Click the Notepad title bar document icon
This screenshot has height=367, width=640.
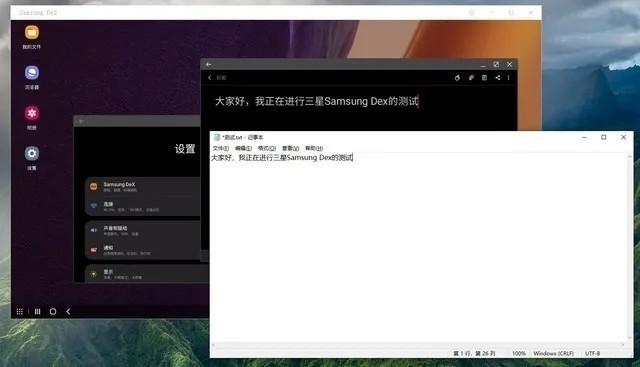[x=217, y=137]
